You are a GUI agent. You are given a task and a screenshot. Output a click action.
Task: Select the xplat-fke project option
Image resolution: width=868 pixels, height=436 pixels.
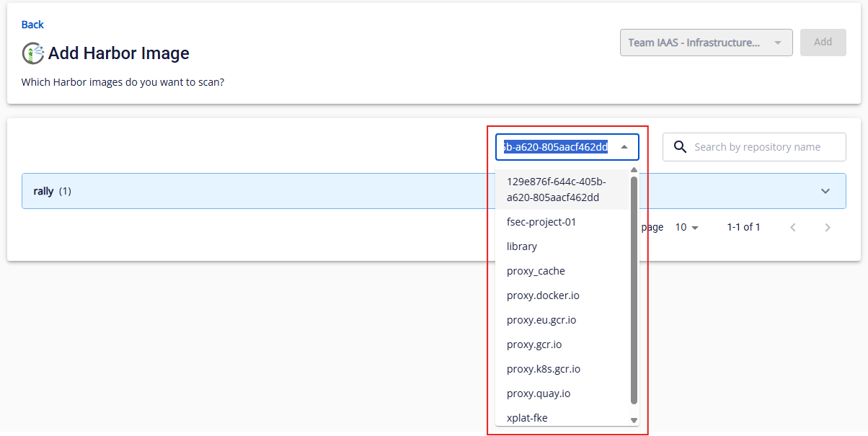[527, 418]
